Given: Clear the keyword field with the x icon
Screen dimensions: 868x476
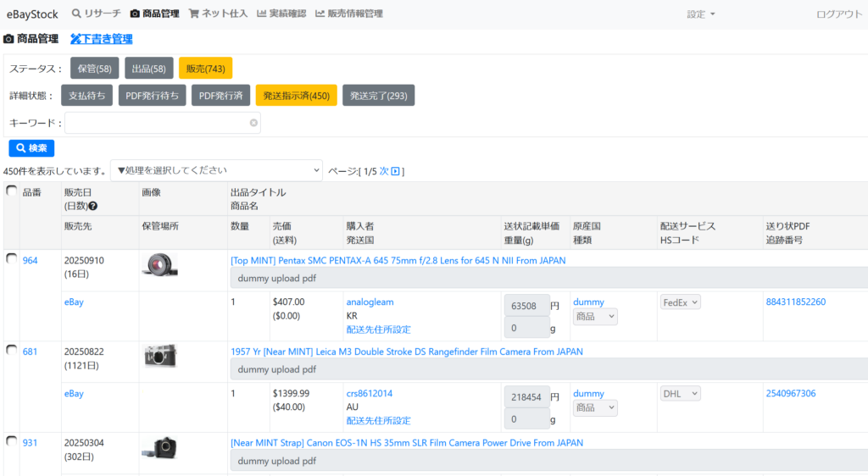Looking at the screenshot, I should (253, 123).
